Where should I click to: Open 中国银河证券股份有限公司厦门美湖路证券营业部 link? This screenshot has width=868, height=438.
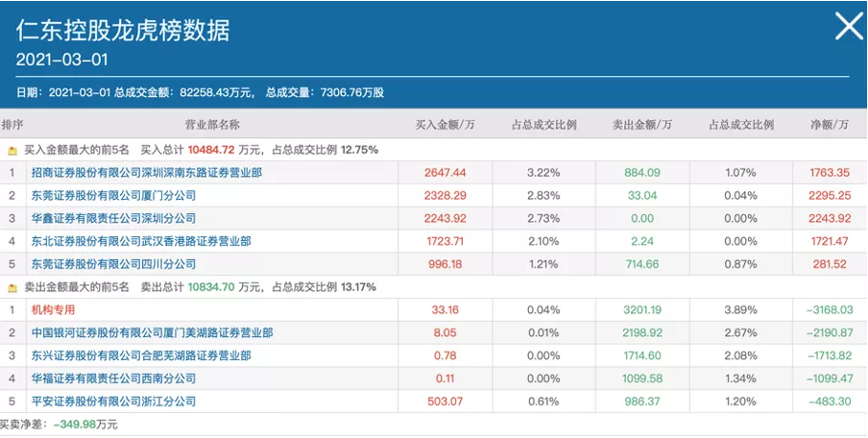tap(153, 332)
